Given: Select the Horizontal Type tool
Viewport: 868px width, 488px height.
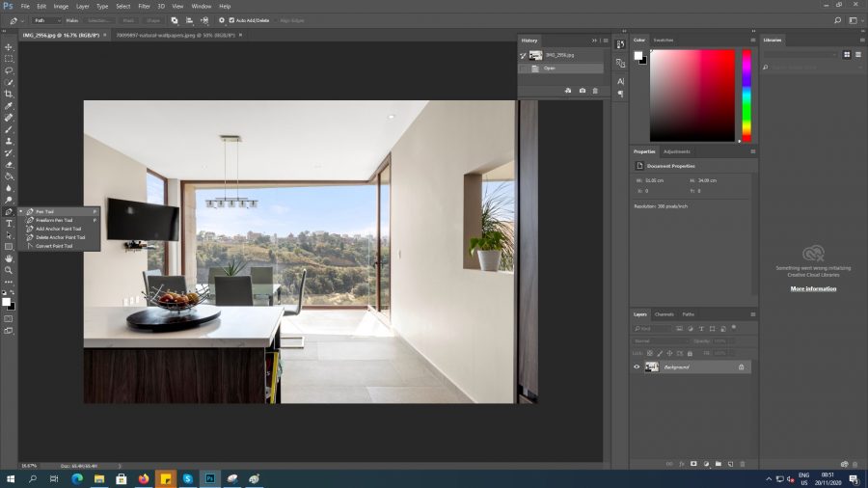Looking at the screenshot, I should pos(9,224).
